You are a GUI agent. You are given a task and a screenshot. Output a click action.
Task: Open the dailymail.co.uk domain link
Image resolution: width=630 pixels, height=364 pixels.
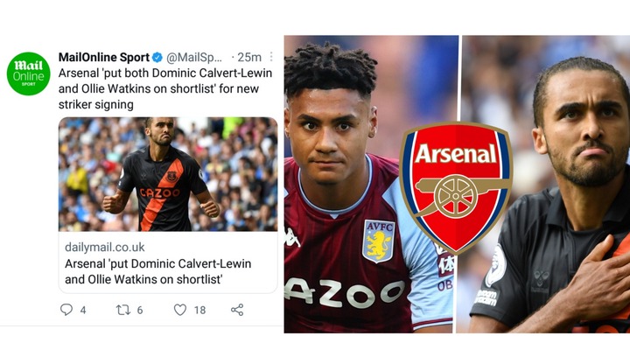pyautogui.click(x=104, y=247)
